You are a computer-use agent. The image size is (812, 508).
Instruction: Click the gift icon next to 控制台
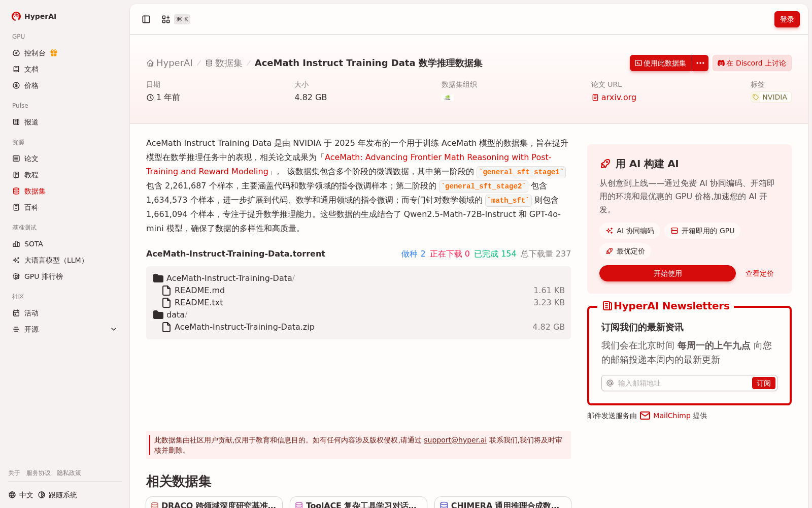pyautogui.click(x=54, y=53)
